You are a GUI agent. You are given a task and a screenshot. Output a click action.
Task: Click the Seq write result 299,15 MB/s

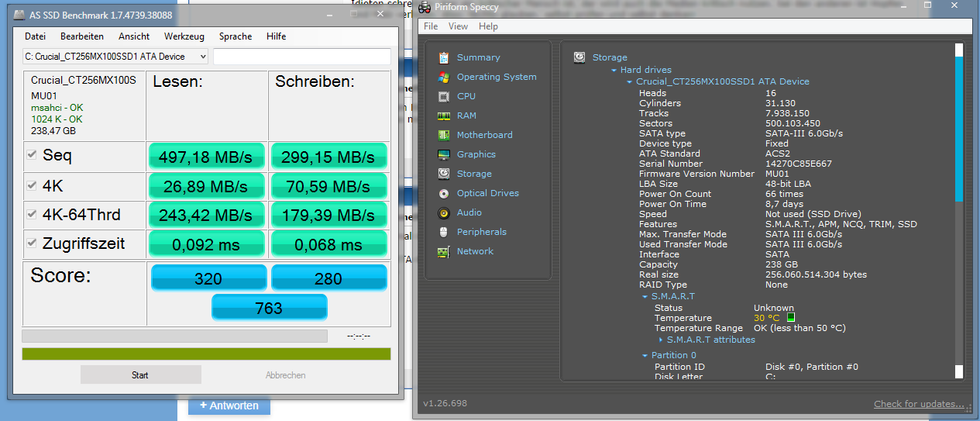point(328,157)
